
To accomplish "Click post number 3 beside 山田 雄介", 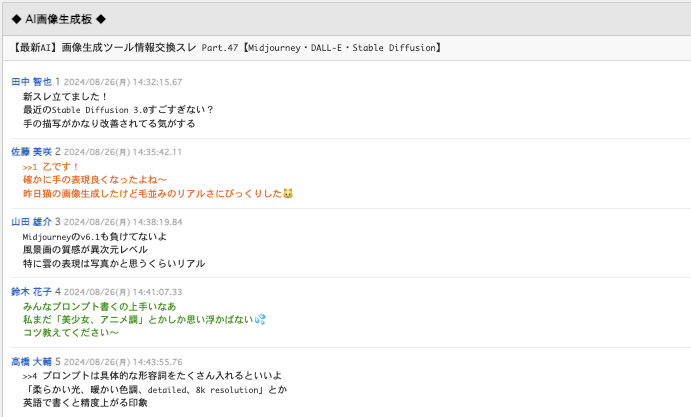I will [x=58, y=222].
